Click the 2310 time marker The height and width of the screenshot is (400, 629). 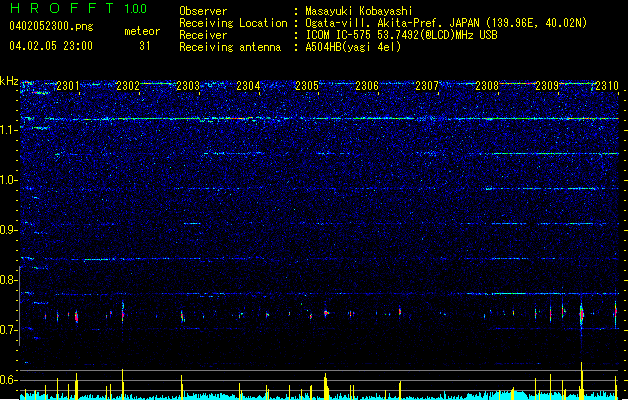tap(607, 86)
